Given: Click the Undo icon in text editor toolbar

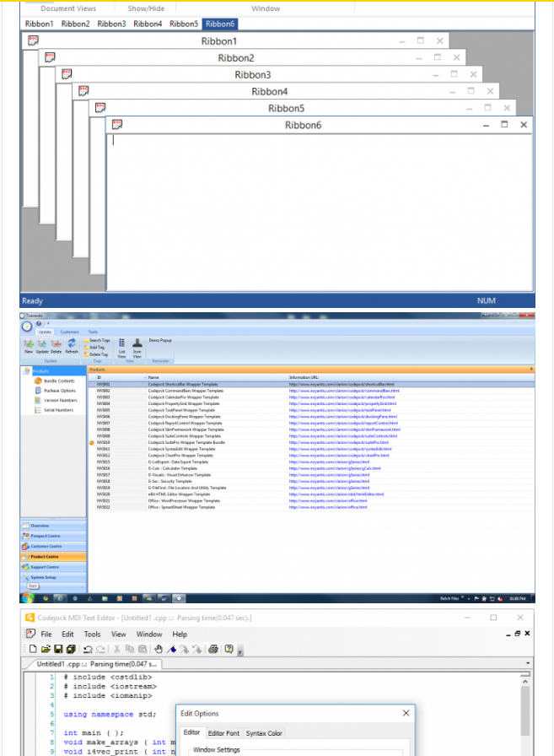Looking at the screenshot, I should coord(88,649).
